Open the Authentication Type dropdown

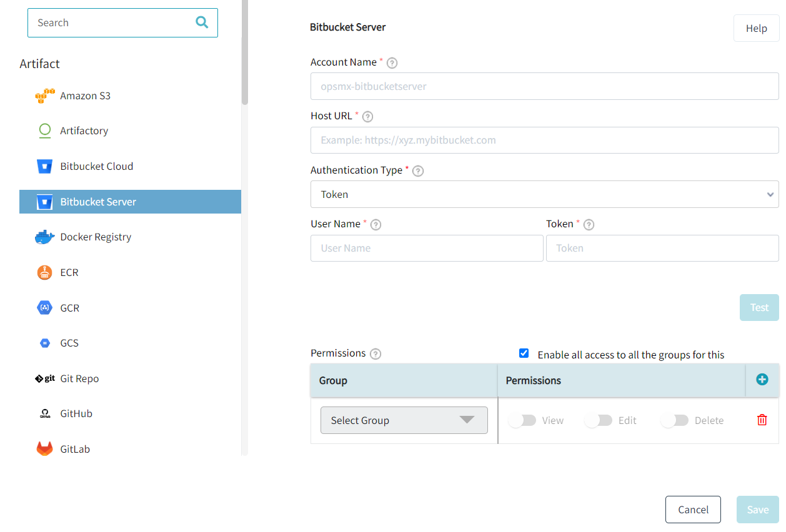coord(544,194)
